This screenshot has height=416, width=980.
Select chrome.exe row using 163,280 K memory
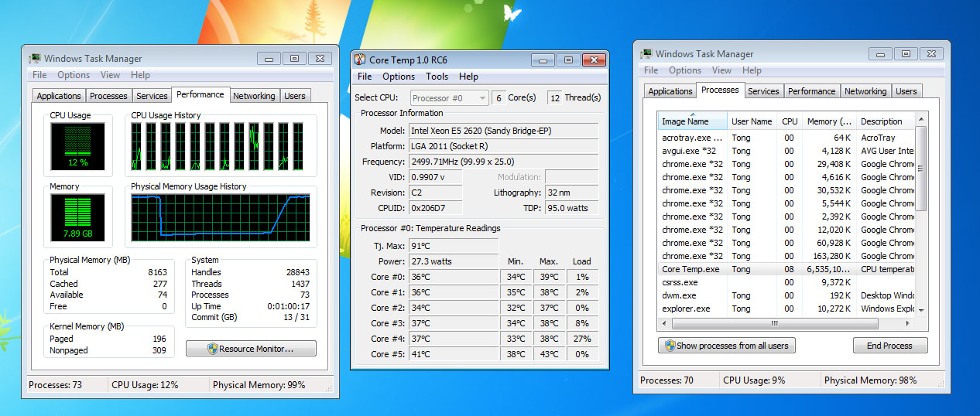[786, 256]
